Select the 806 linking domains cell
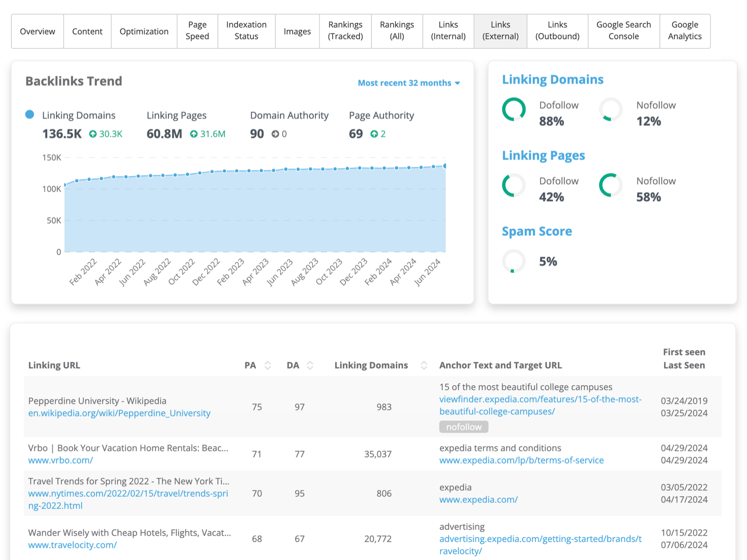The width and height of the screenshot is (747, 560). [x=384, y=494]
